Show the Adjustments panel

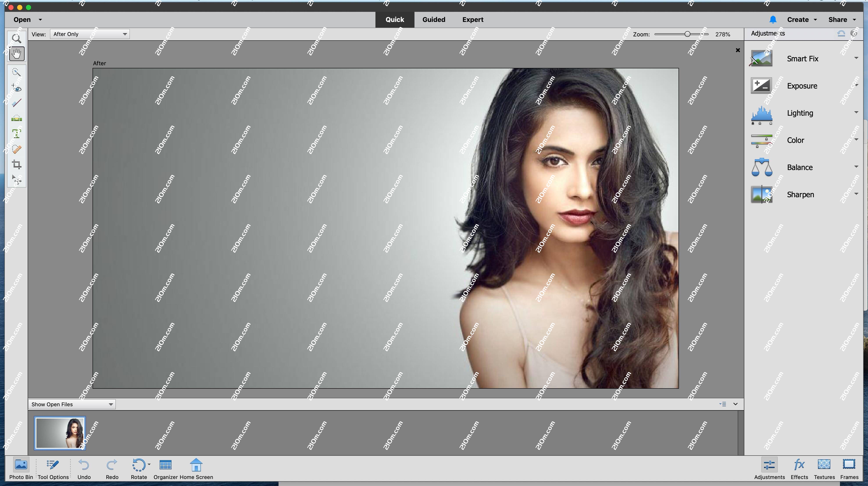(x=769, y=468)
